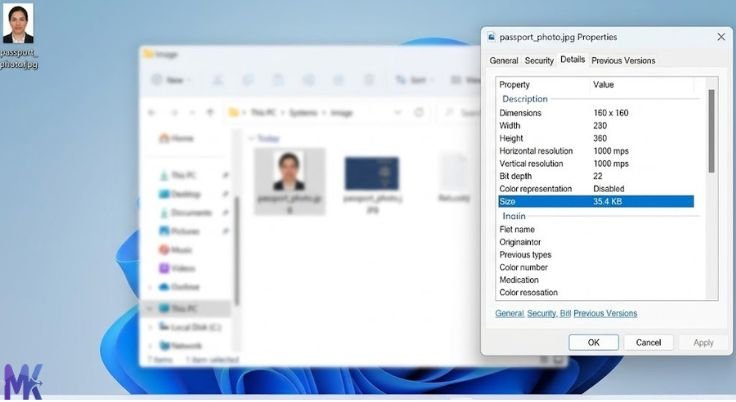Select the Width row showing 230

[596, 125]
